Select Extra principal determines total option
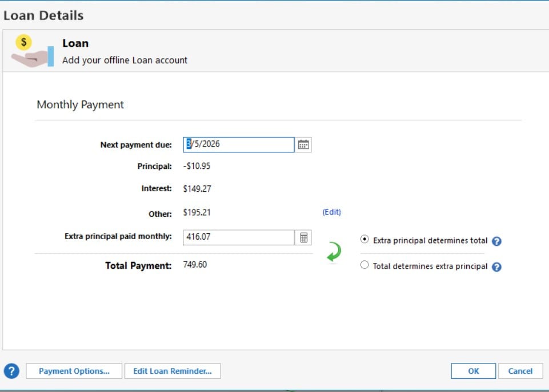This screenshot has width=549, height=392. [x=364, y=240]
